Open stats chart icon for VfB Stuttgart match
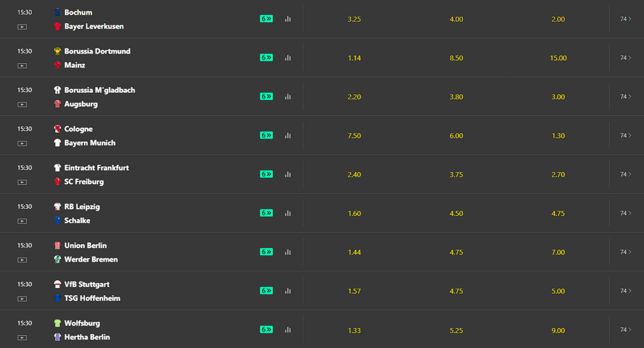The height and width of the screenshot is (348, 644). 288,291
